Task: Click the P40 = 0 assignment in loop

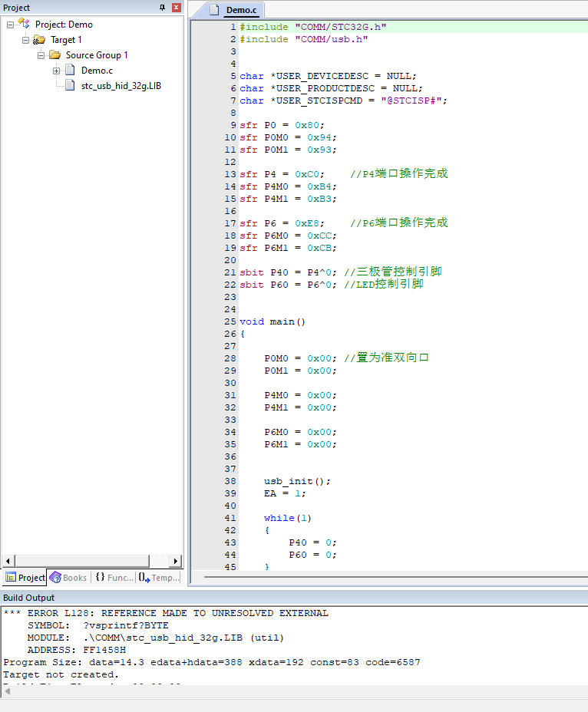Action: tap(312, 542)
